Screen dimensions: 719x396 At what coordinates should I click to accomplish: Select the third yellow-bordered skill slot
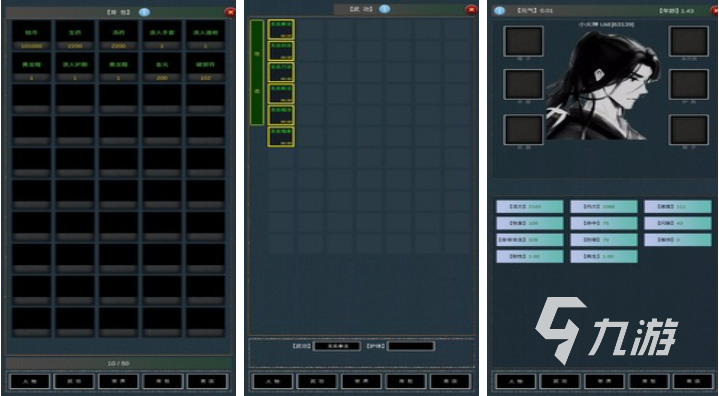click(x=281, y=72)
